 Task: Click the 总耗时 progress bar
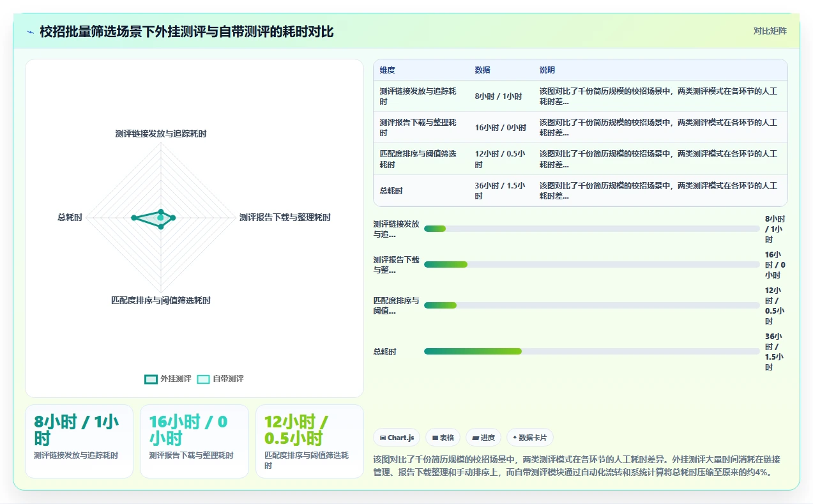(x=592, y=351)
